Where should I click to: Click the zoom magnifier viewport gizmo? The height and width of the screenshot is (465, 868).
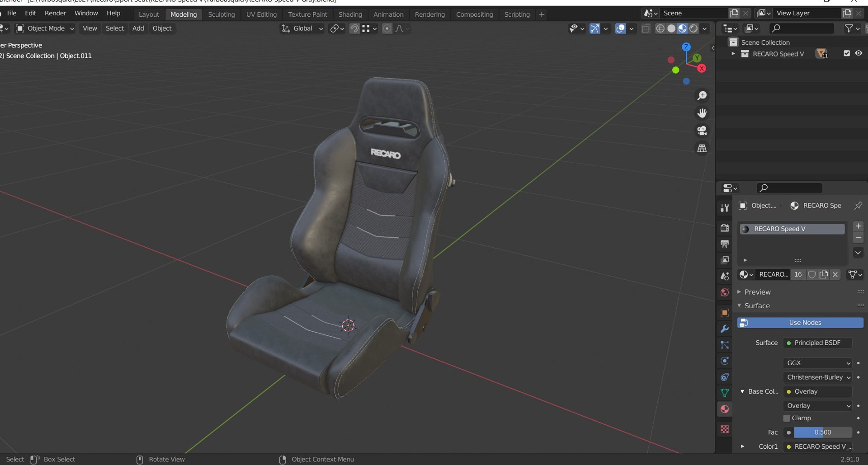point(702,96)
